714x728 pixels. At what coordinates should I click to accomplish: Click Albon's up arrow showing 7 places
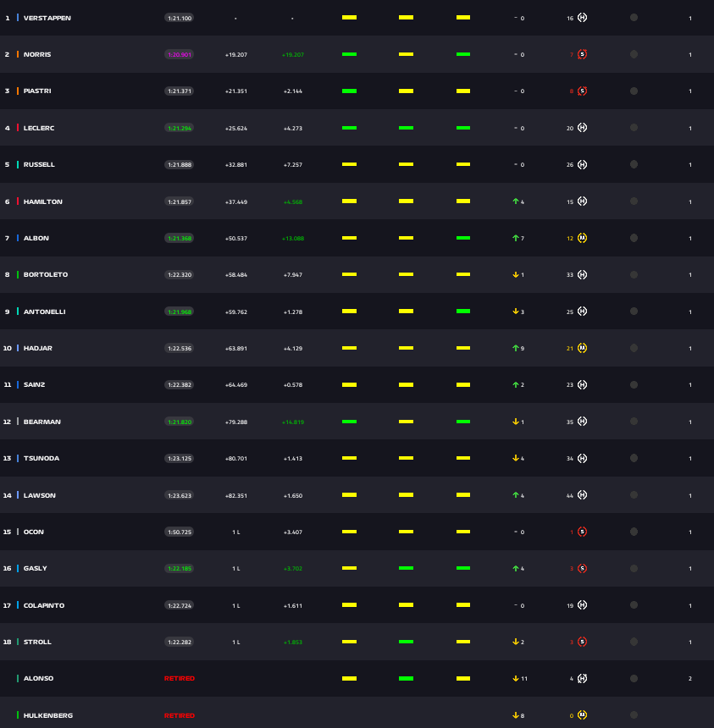coord(515,238)
